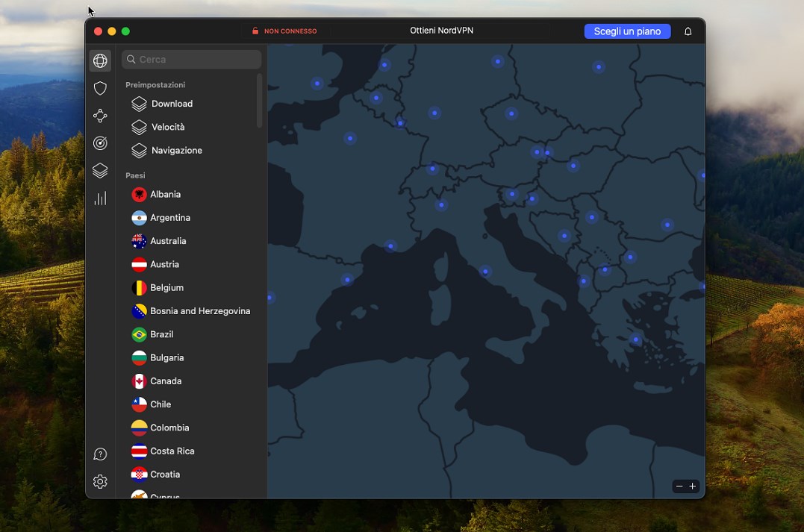Open the shield Threat Protection icon
This screenshot has height=532, width=804.
coord(100,88)
